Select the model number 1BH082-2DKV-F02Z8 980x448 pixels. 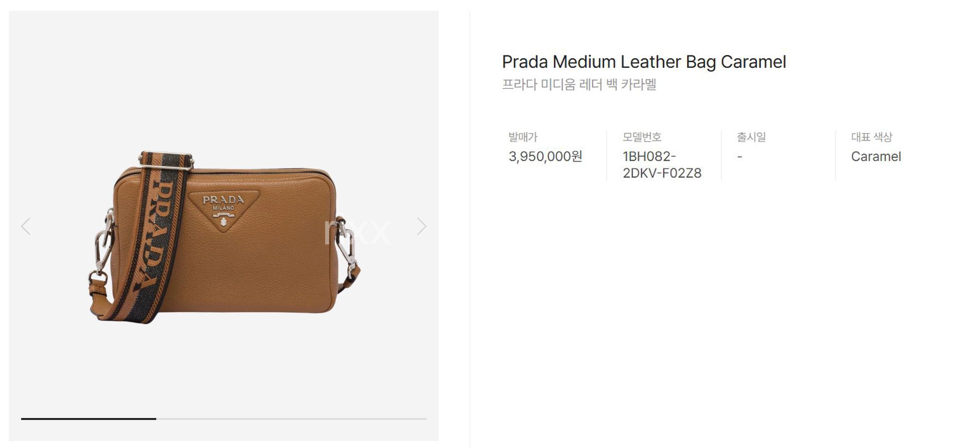(662, 165)
